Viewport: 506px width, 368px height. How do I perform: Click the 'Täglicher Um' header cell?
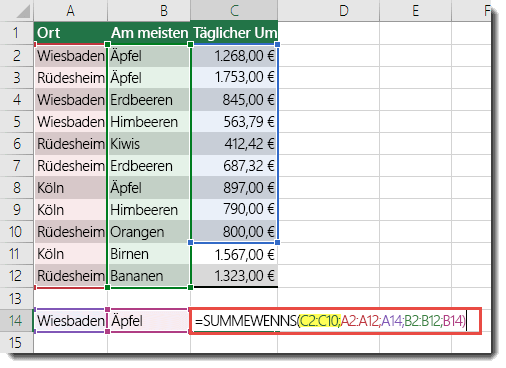tap(234, 33)
